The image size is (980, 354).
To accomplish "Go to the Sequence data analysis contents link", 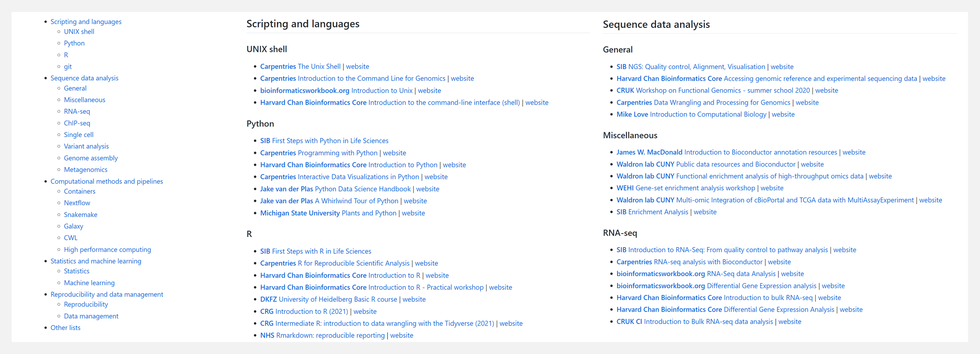I will 84,78.
